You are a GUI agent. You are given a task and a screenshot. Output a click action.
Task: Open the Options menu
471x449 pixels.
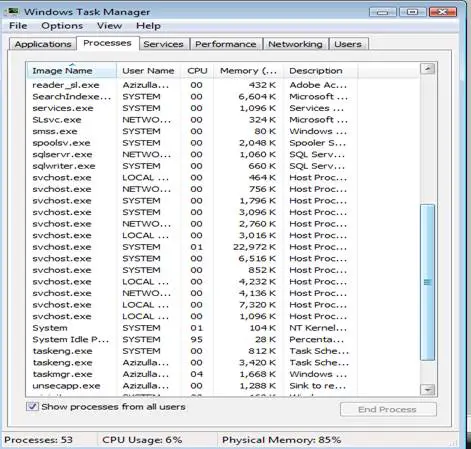pyautogui.click(x=62, y=26)
